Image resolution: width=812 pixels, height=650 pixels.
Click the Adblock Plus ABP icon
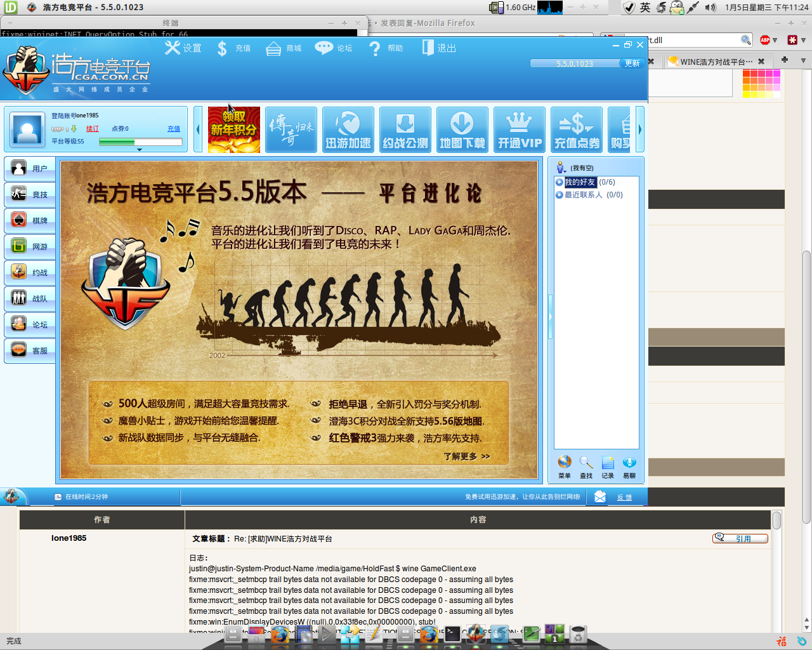tap(765, 40)
